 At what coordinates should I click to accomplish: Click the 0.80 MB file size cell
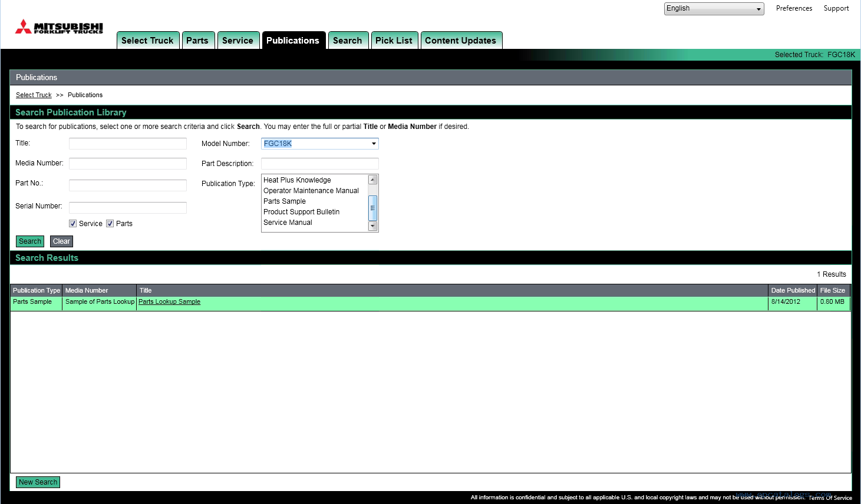(832, 302)
